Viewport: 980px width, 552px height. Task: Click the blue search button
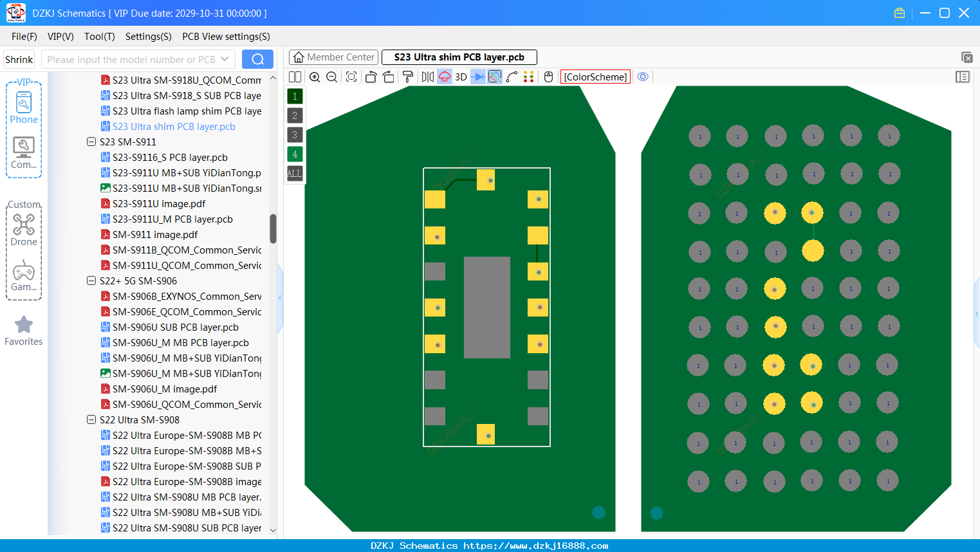pos(257,59)
